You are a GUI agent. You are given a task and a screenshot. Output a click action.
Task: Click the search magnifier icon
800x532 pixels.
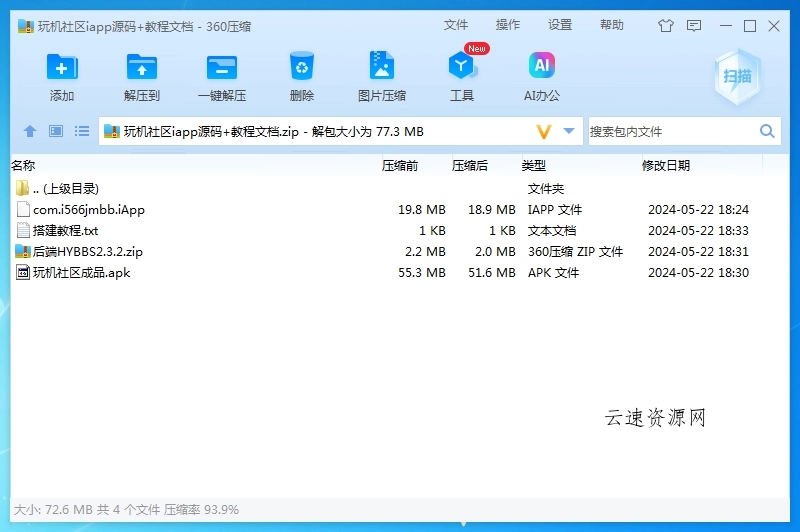coord(767,131)
